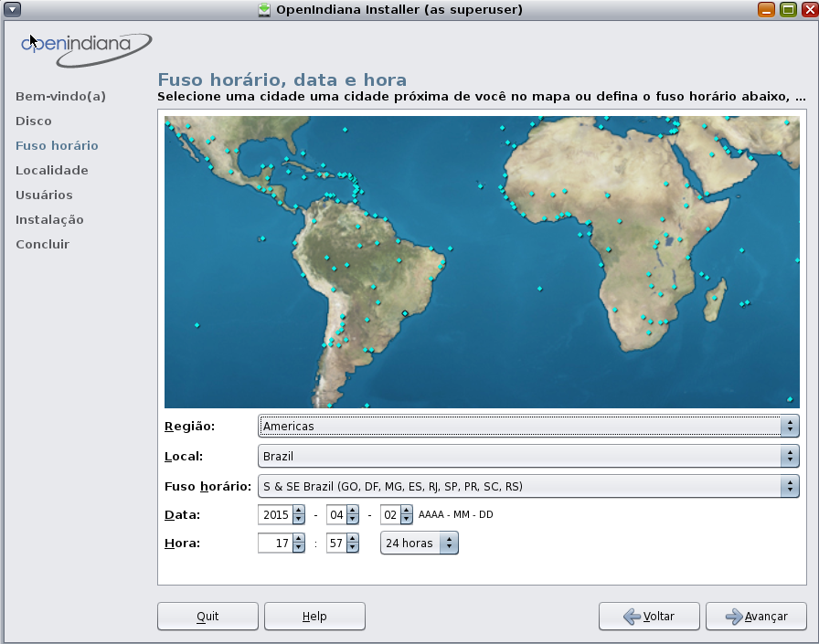Select Instalação step in sidebar
Viewport: 819px width, 644px height.
pos(49,220)
